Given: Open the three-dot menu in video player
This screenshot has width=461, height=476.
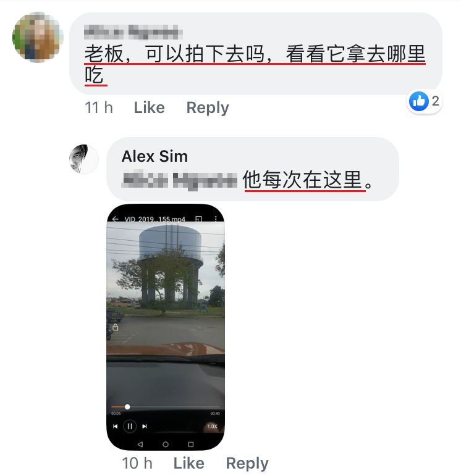Looking at the screenshot, I should [x=216, y=219].
